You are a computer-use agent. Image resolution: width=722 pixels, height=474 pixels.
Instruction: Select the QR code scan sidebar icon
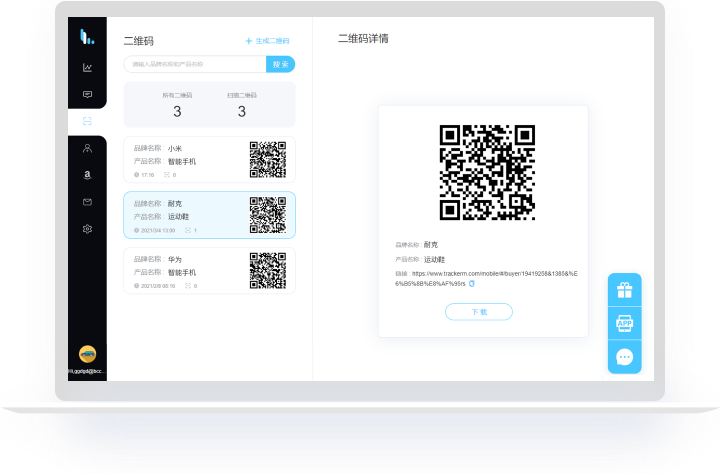[87, 121]
